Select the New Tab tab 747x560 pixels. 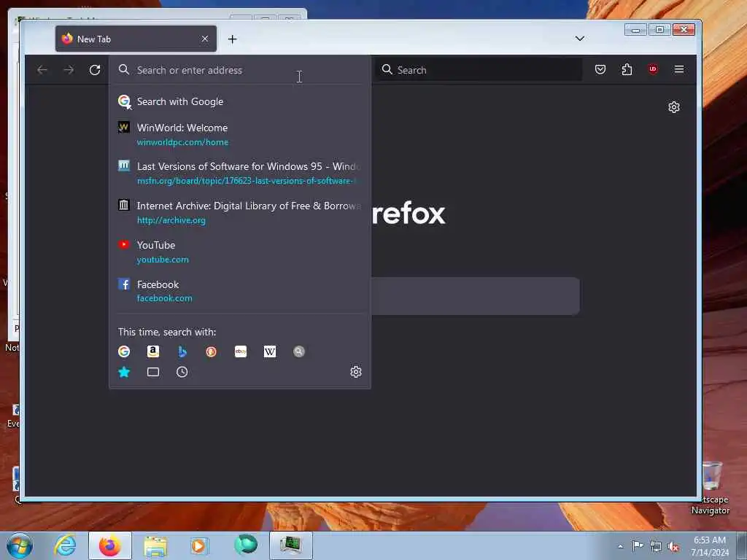[136, 39]
